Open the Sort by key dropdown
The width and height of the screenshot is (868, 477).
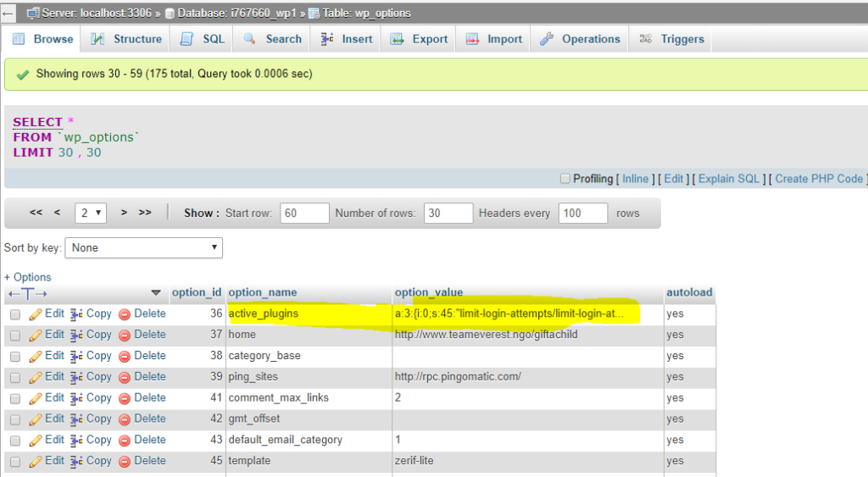pyautogui.click(x=143, y=247)
